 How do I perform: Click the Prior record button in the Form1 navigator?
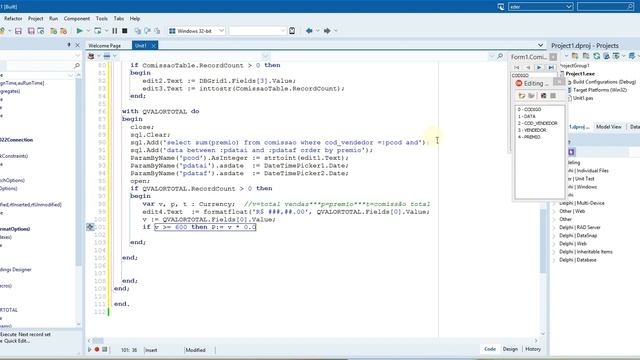tap(528, 67)
